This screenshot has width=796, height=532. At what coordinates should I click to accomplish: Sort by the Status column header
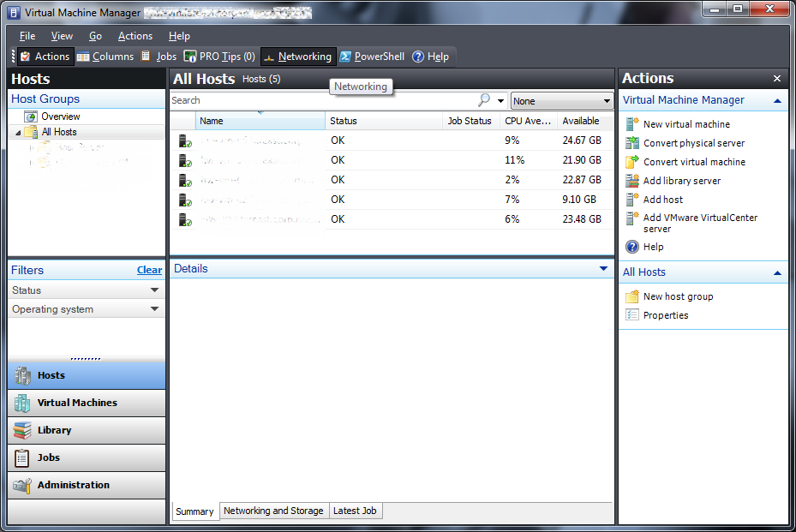point(384,121)
